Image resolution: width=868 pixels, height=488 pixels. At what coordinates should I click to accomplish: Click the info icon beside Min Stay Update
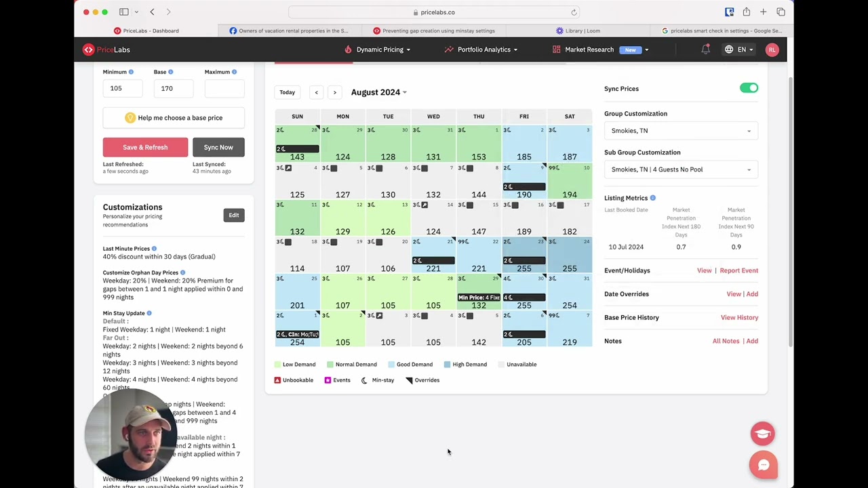(149, 313)
